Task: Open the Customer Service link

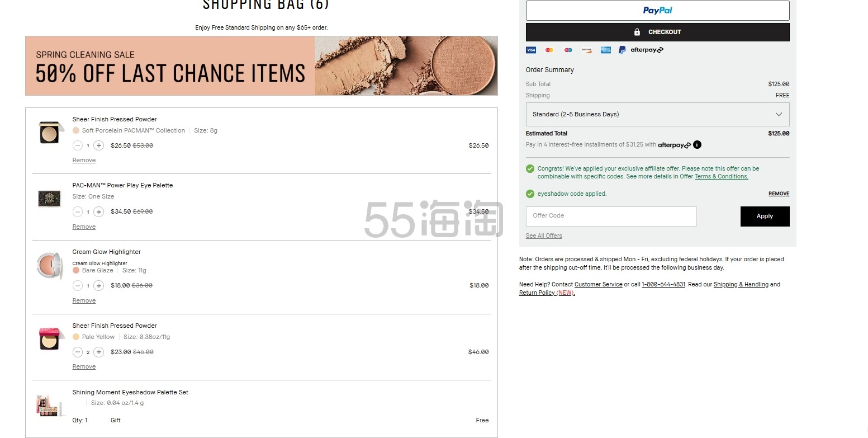Action: [x=598, y=284]
